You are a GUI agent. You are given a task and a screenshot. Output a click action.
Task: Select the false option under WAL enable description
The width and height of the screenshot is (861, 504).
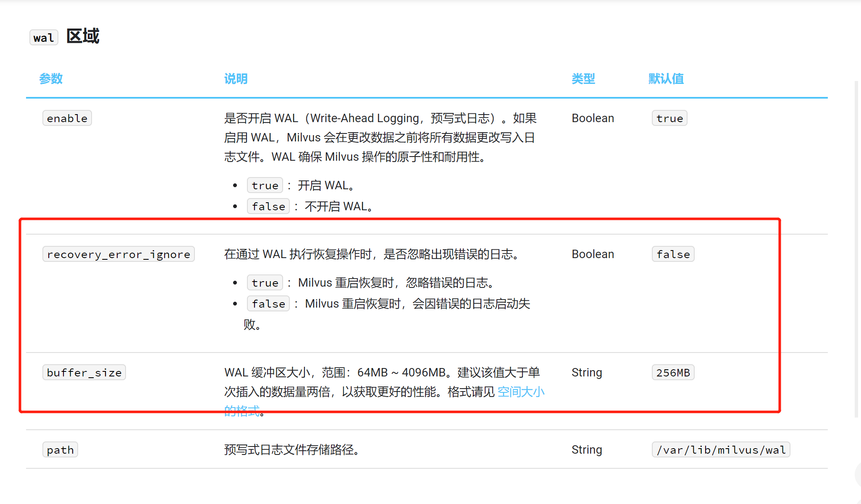pyautogui.click(x=268, y=206)
